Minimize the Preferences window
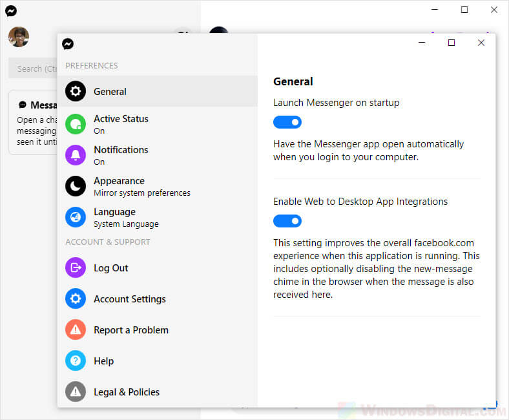Screen dimensions: 509x420 click(422, 43)
